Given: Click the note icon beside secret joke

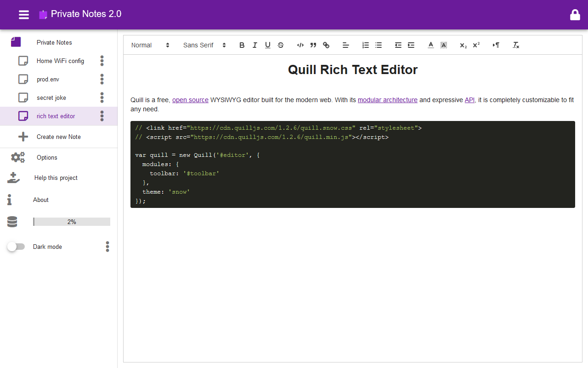Looking at the screenshot, I should pyautogui.click(x=23, y=98).
